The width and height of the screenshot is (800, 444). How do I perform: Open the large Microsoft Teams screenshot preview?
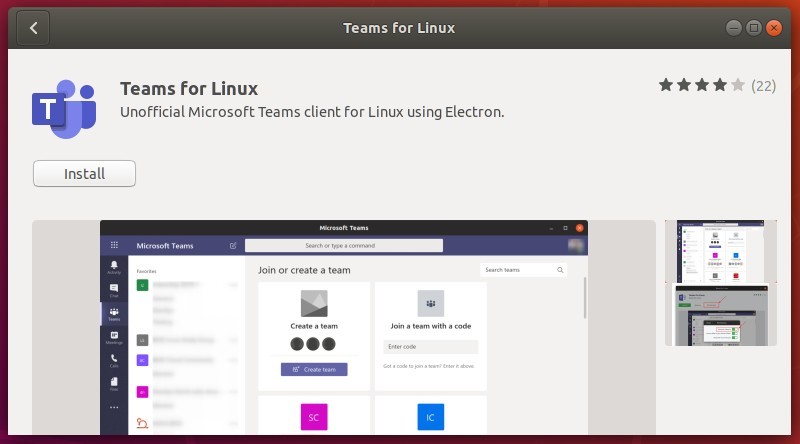click(344, 328)
